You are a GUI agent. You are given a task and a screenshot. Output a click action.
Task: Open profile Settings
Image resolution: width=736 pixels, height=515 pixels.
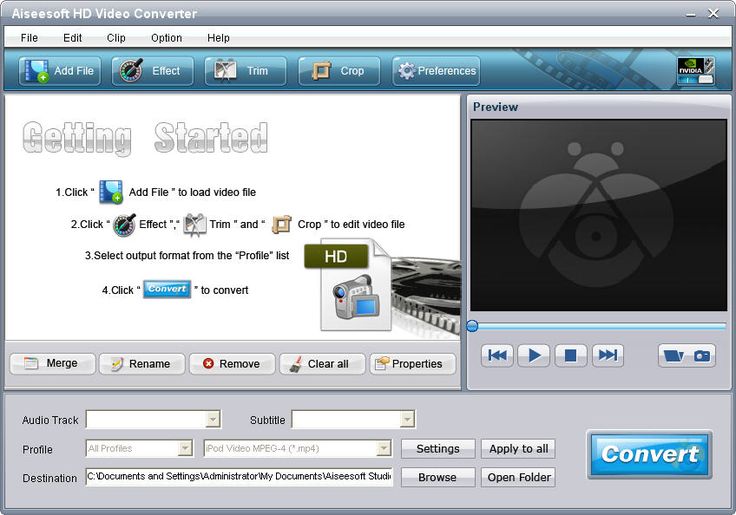[x=438, y=449]
